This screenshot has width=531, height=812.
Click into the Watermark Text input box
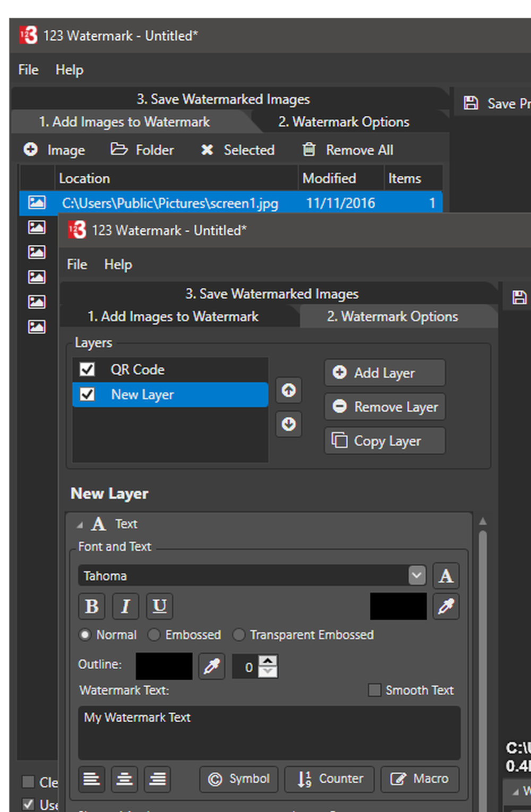pos(269,732)
